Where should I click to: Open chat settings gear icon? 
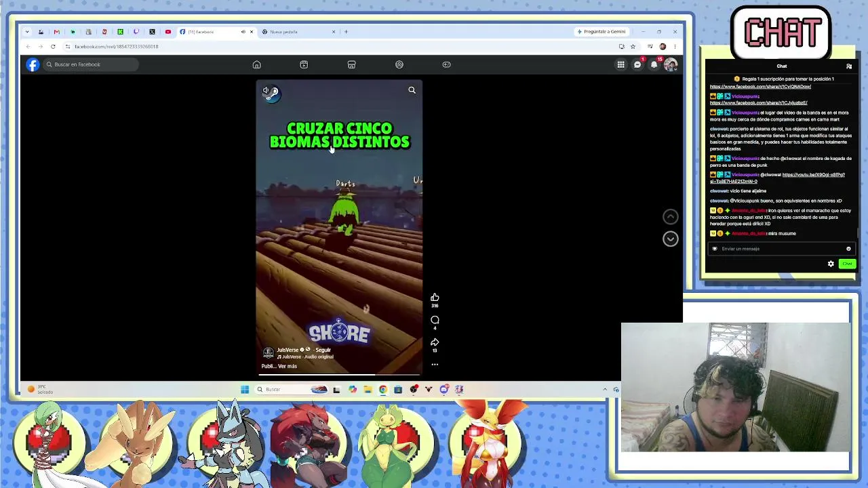[x=831, y=264]
